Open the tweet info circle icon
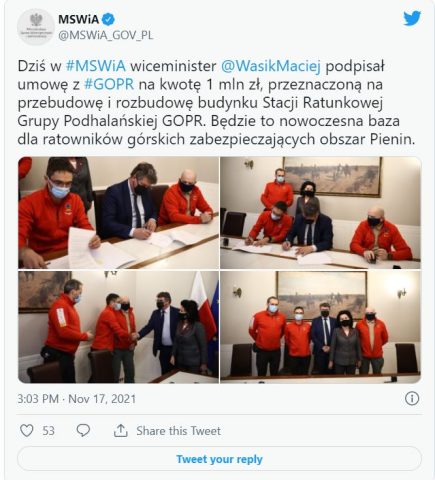 click(x=412, y=398)
